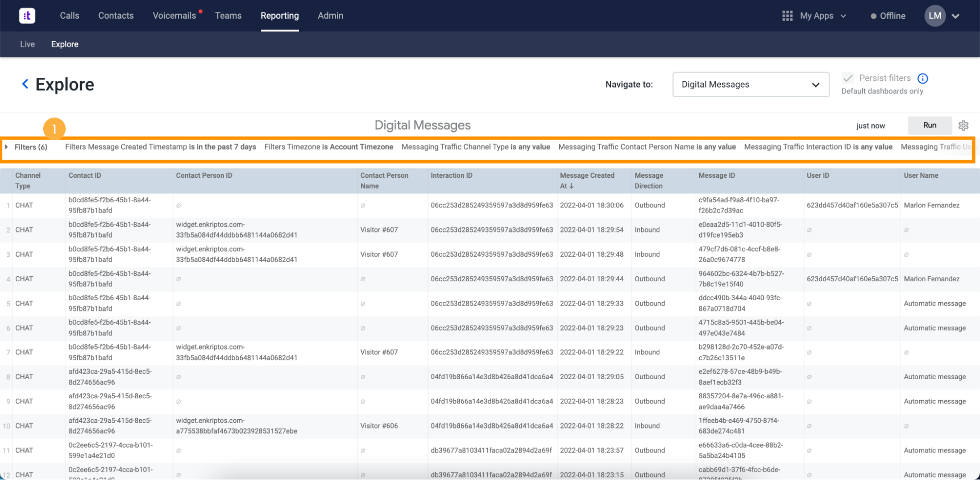Click Message ID c9fa54ad-f9a8-4f10-ba97 cell

pos(739,205)
